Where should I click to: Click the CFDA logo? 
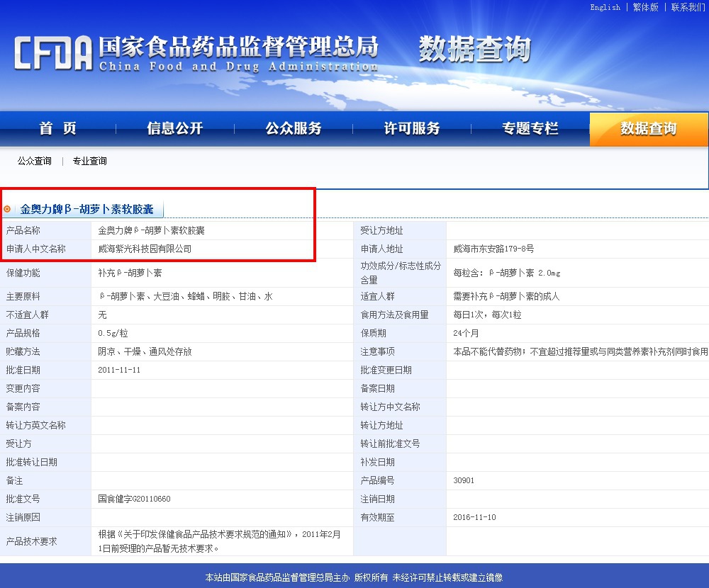[53, 53]
